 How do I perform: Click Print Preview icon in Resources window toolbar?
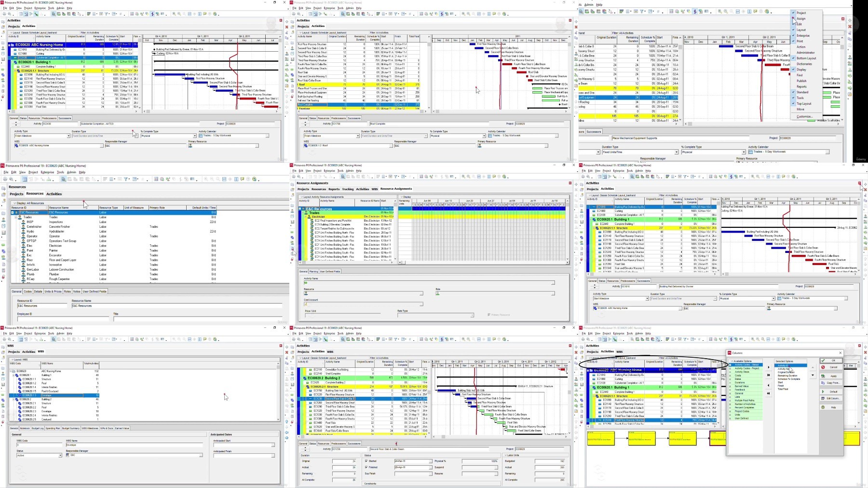(x=11, y=179)
